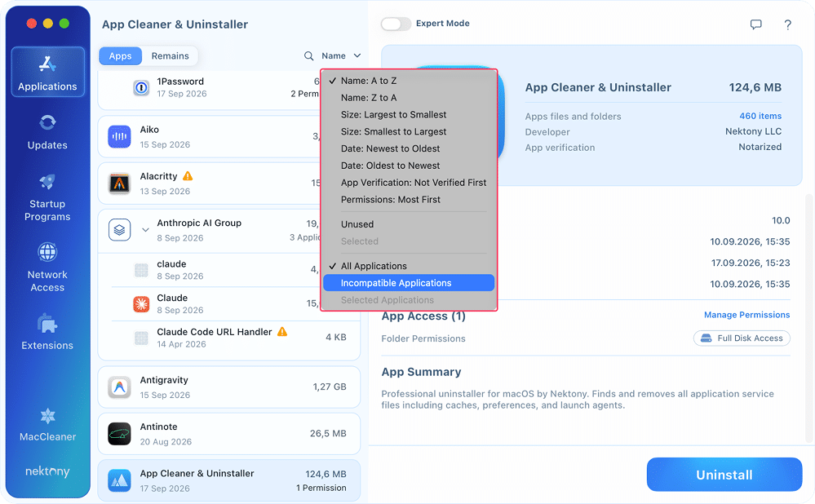815x504 pixels.
Task: Click the Aiko app icon
Action: [x=120, y=137]
